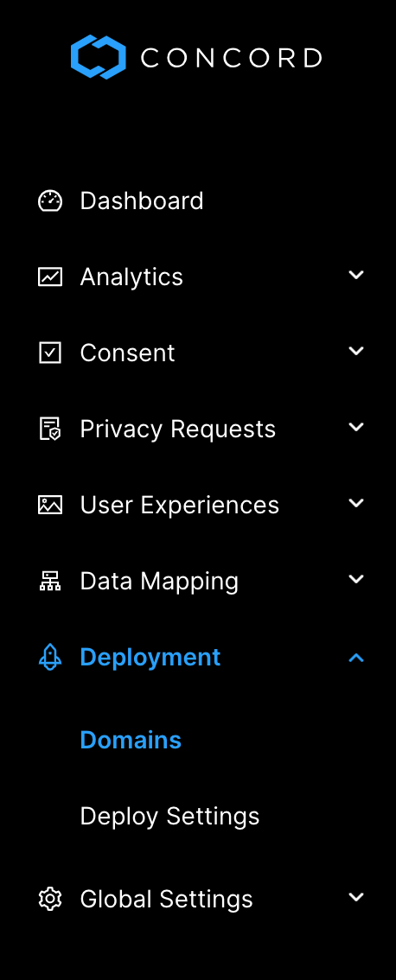Screen dimensions: 396x980
Task: Click the Deployment rocket icon
Action: pyautogui.click(x=50, y=658)
